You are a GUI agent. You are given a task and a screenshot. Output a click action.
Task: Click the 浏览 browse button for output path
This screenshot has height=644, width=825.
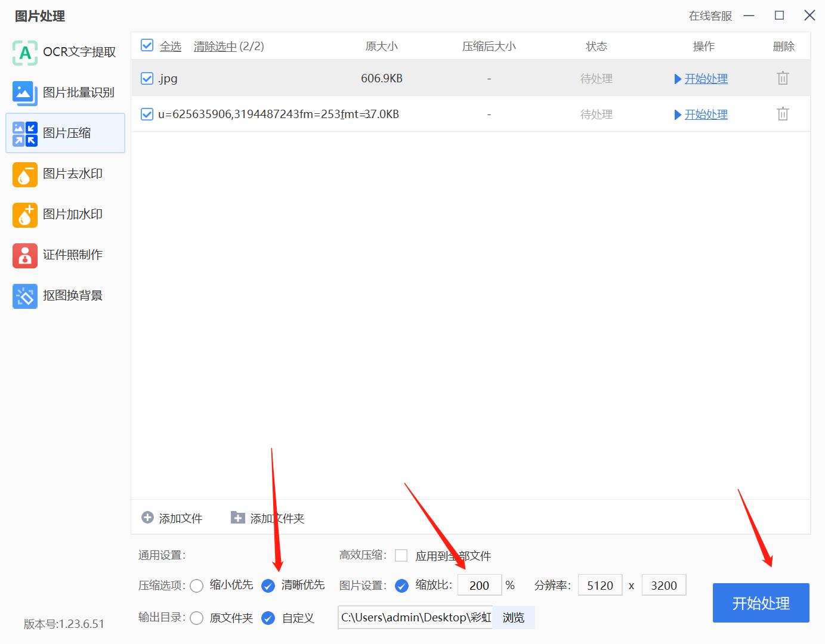click(513, 618)
